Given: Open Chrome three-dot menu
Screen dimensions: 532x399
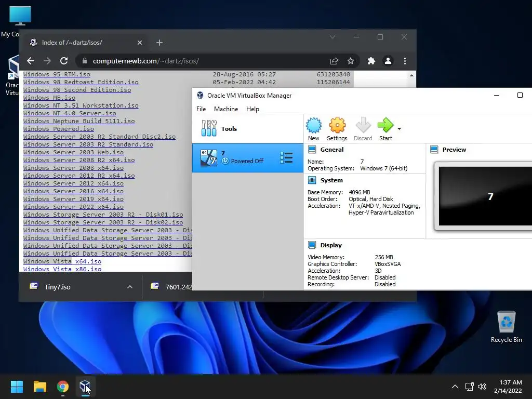Looking at the screenshot, I should click(405, 61).
